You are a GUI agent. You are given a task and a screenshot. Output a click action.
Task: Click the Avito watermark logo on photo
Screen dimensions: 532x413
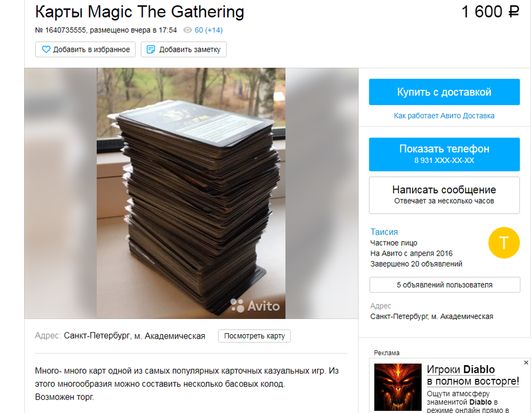[255, 306]
